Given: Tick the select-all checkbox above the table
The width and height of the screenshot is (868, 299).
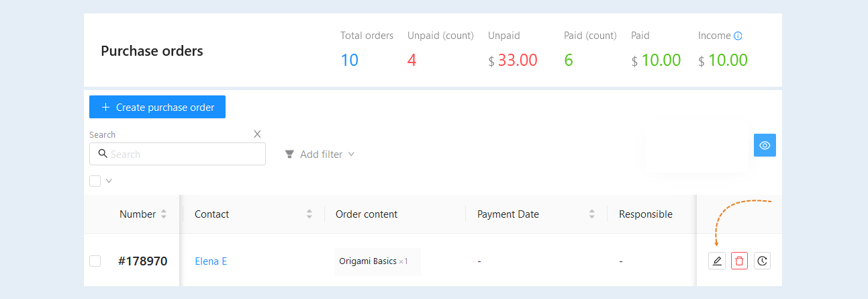Looking at the screenshot, I should pyautogui.click(x=95, y=181).
